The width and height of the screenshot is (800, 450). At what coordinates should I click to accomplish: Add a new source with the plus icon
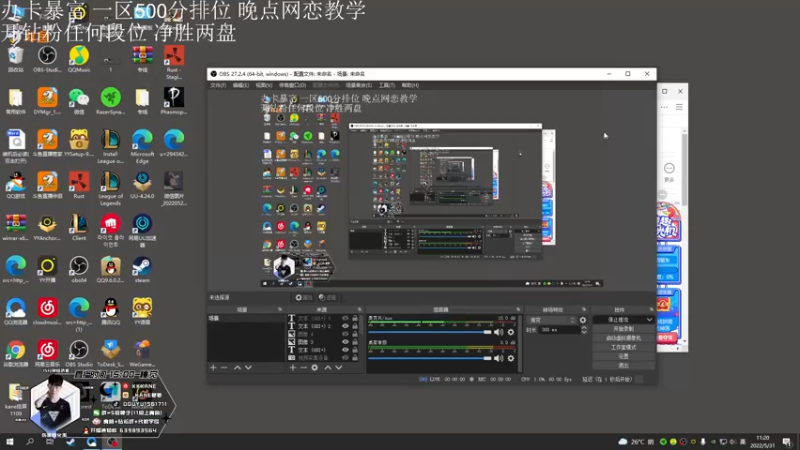pyautogui.click(x=292, y=367)
